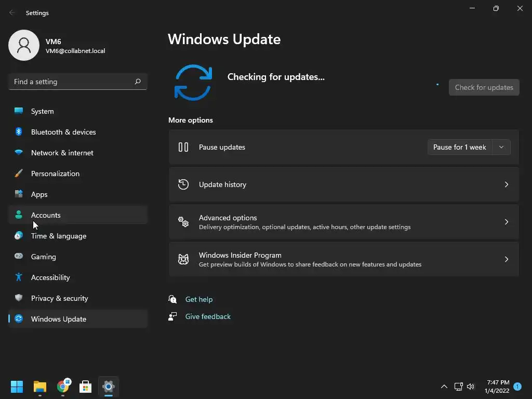Viewport: 532px width, 399px height.
Task: Click the gears icon beside Advanced options
Action: pyautogui.click(x=183, y=221)
